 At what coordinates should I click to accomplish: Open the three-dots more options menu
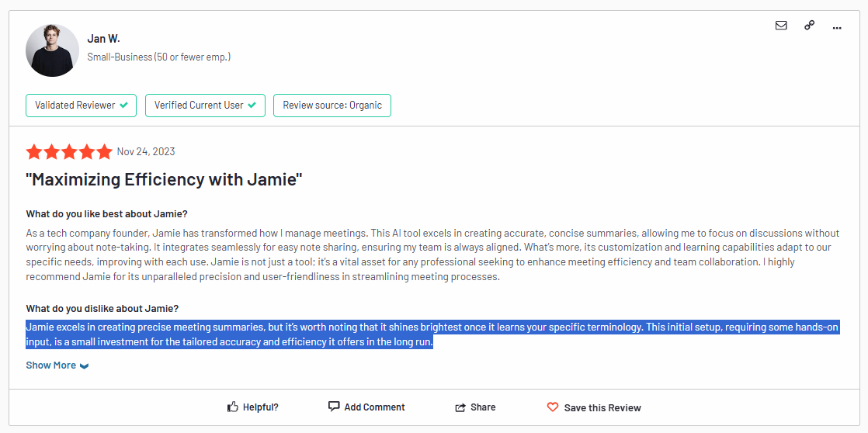837,27
